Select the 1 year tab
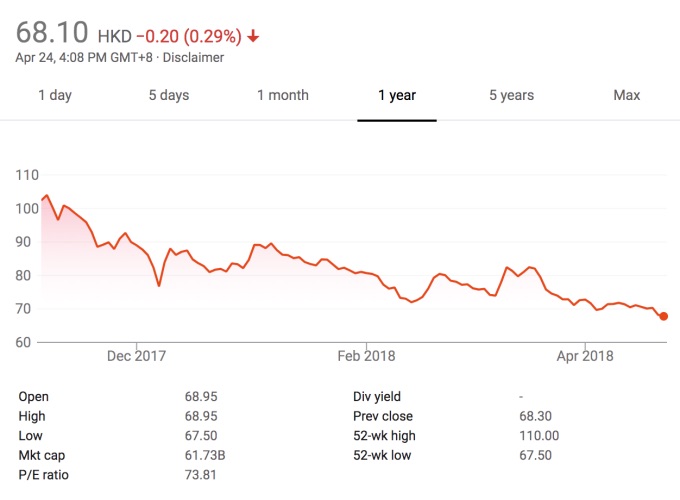Viewport: 680px width, 500px height. (x=397, y=96)
